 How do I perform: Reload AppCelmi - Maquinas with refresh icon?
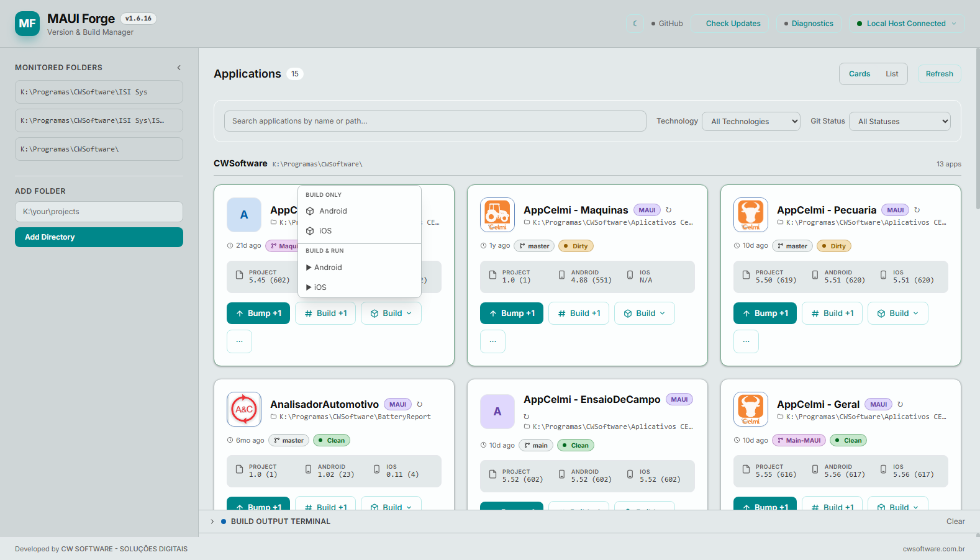point(668,210)
